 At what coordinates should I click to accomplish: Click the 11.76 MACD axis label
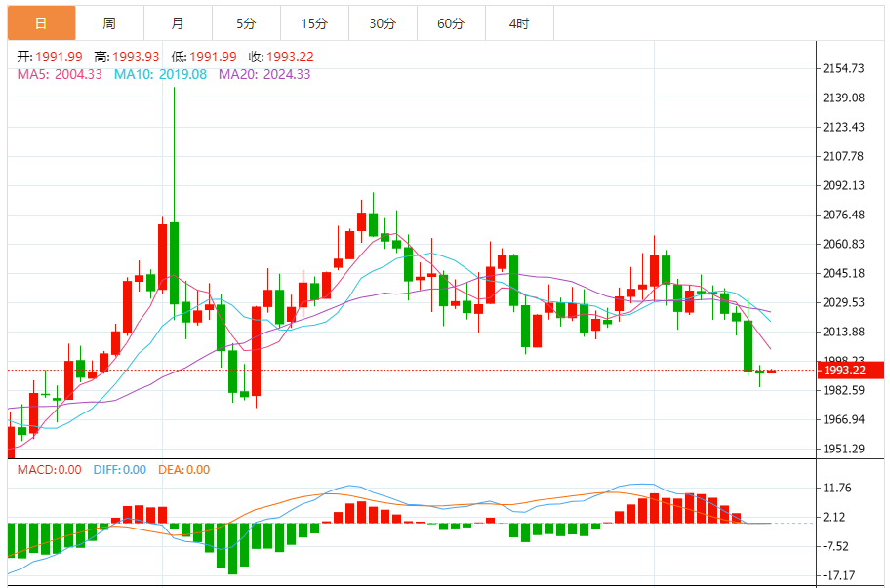click(837, 488)
